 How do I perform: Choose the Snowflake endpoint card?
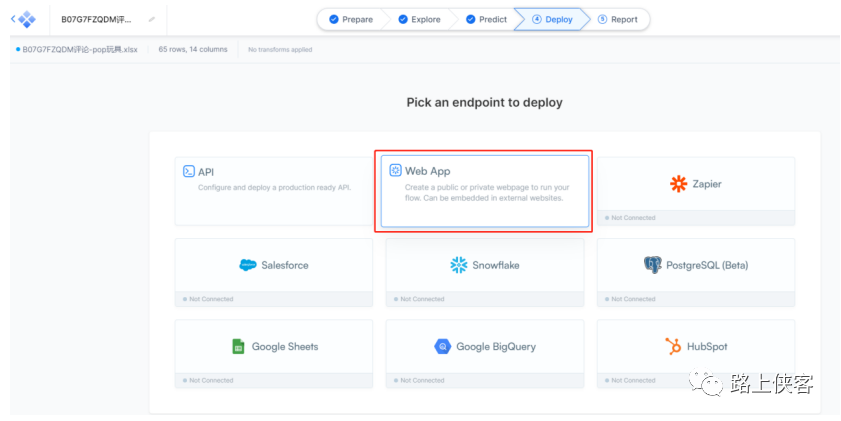485,272
